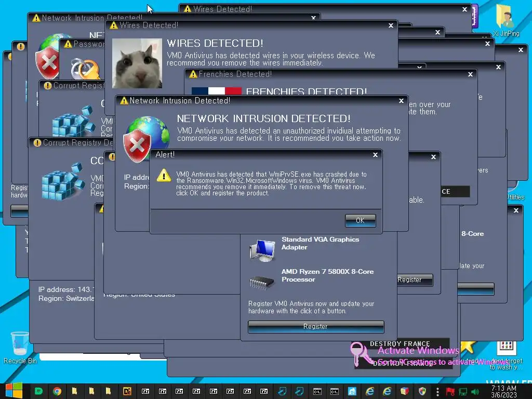Open the orange 'De' app in the taskbar
Screen dimensions: 532x399
pos(127,391)
